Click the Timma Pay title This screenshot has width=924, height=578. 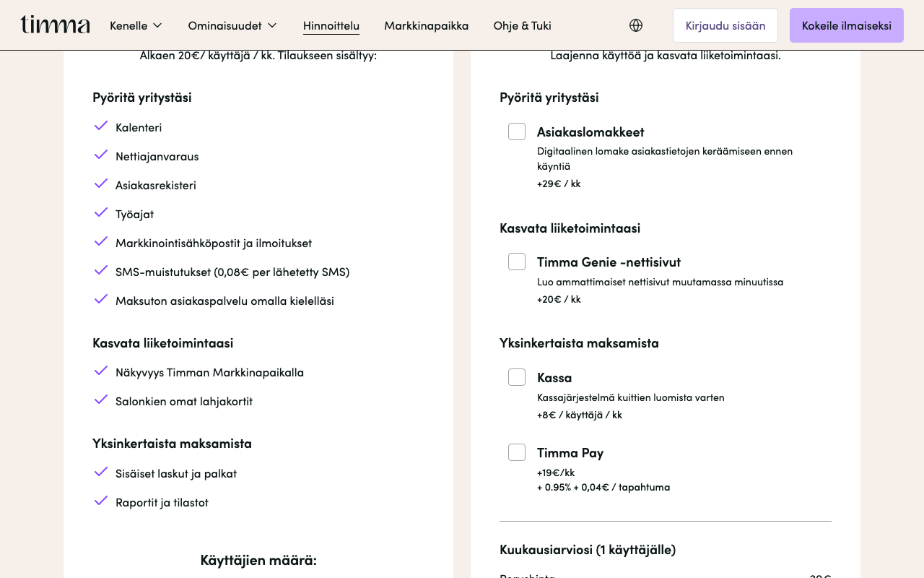click(570, 453)
